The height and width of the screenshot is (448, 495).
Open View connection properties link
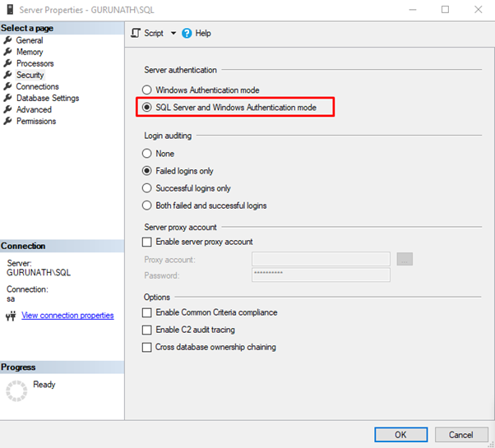click(x=67, y=315)
